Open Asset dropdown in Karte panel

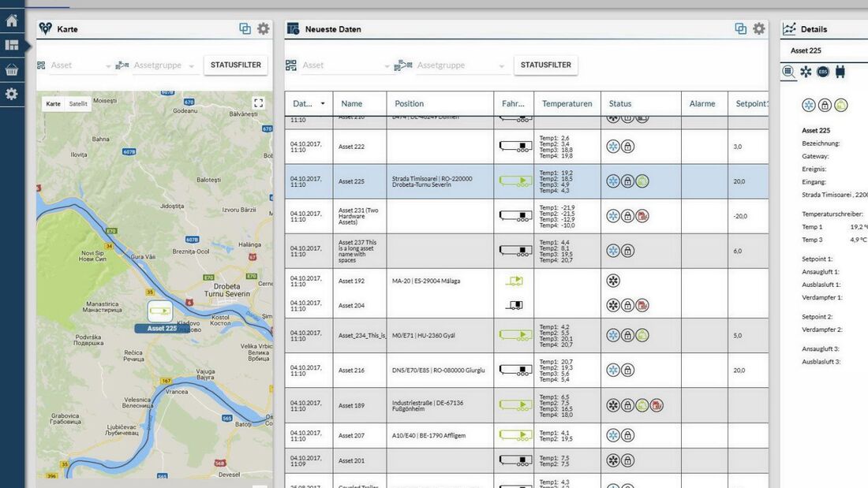pyautogui.click(x=80, y=65)
